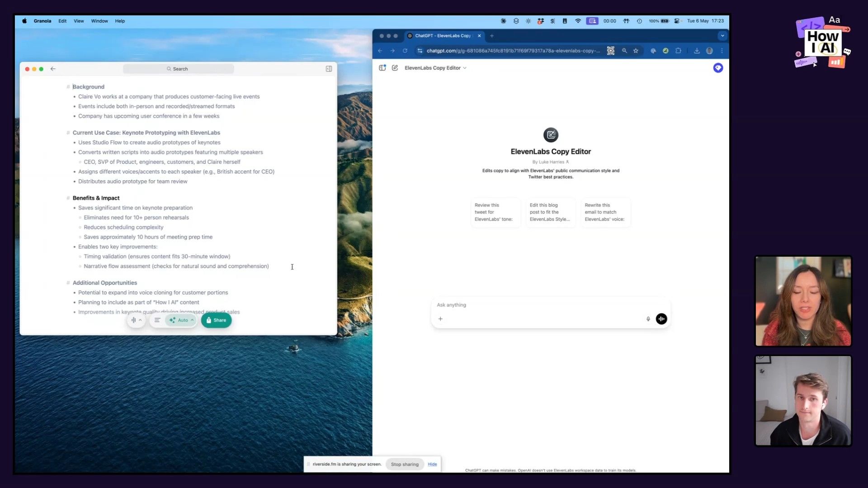Click the 'Additional Opportunities' heading
This screenshot has width=868, height=488.
click(105, 283)
